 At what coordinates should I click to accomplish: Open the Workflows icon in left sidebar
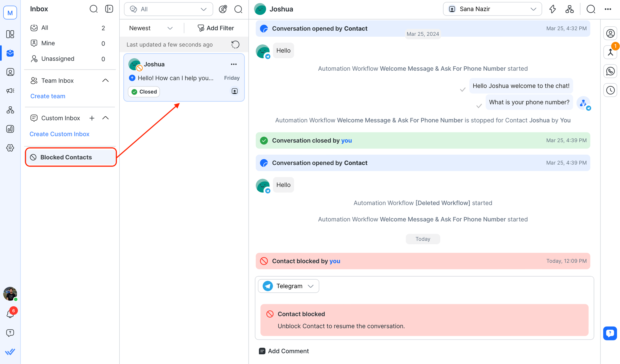tap(10, 110)
